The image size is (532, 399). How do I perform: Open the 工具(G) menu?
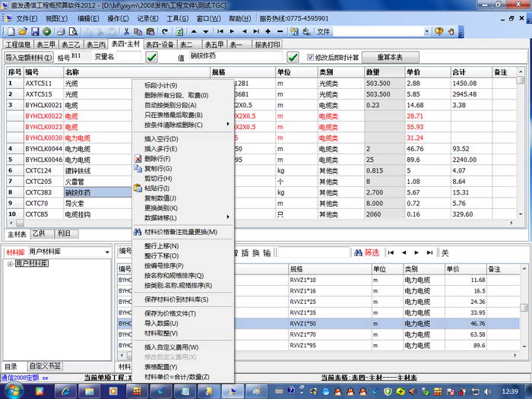coord(177,18)
